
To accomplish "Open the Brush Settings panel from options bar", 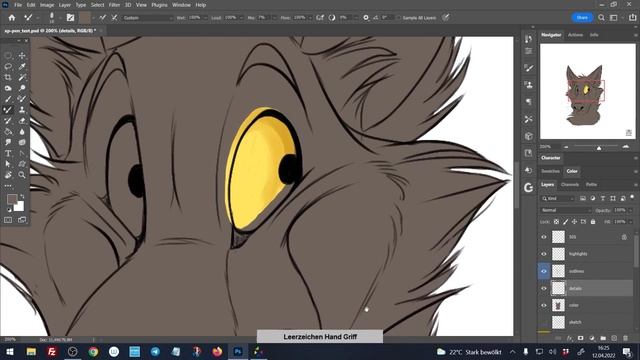I will click(x=70, y=18).
